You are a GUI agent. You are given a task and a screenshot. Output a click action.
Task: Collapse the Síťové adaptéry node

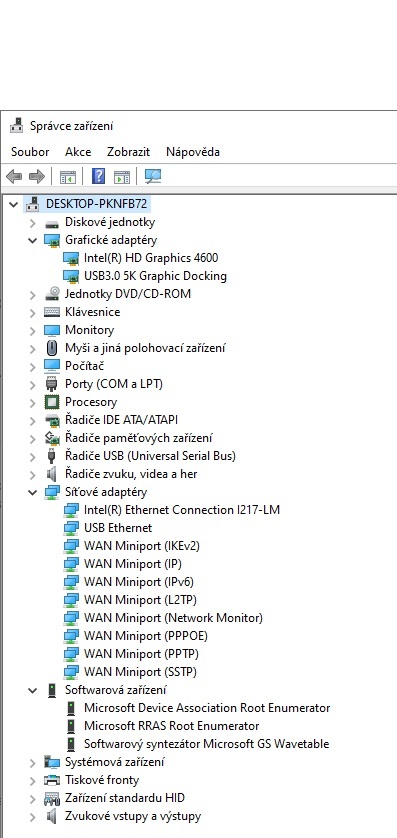[x=33, y=492]
